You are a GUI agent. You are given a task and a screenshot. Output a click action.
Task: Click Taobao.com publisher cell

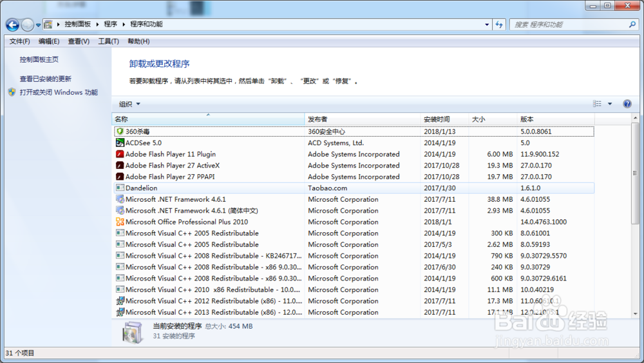click(328, 188)
